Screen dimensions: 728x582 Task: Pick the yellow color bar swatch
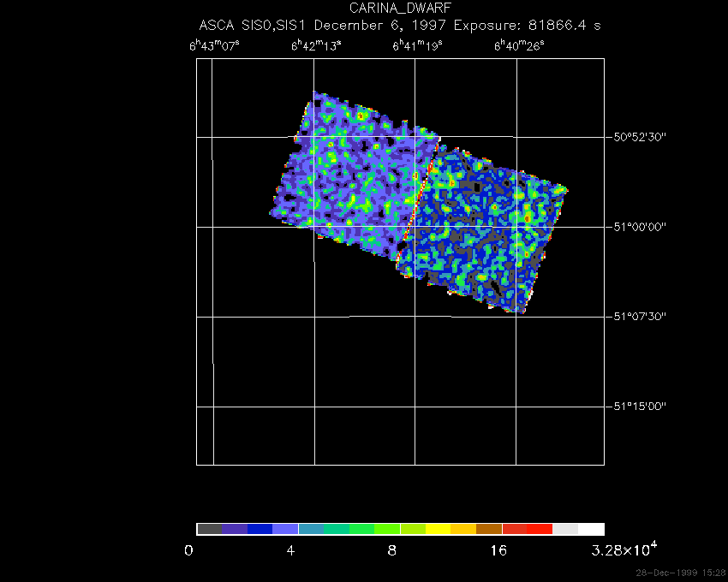coord(439,529)
